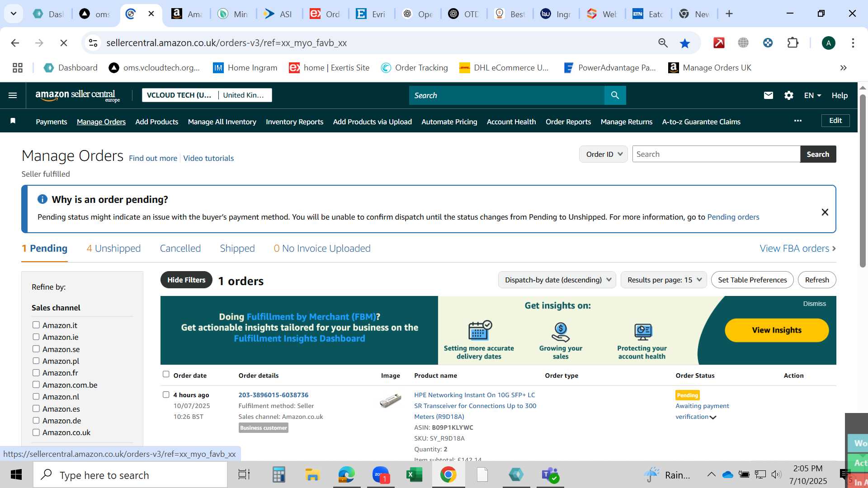Open the site information icon in address bar
The width and height of the screenshot is (868, 488).
click(x=93, y=43)
